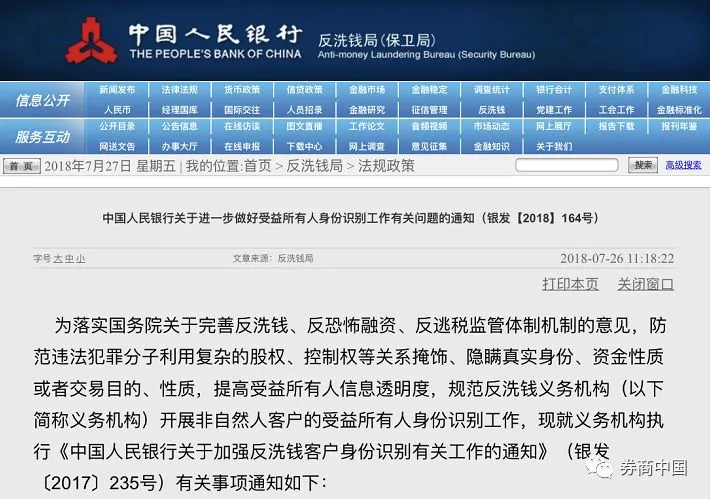The width and height of the screenshot is (710, 499).
Task: Visit the 金融标准化 page
Action: coord(679,110)
